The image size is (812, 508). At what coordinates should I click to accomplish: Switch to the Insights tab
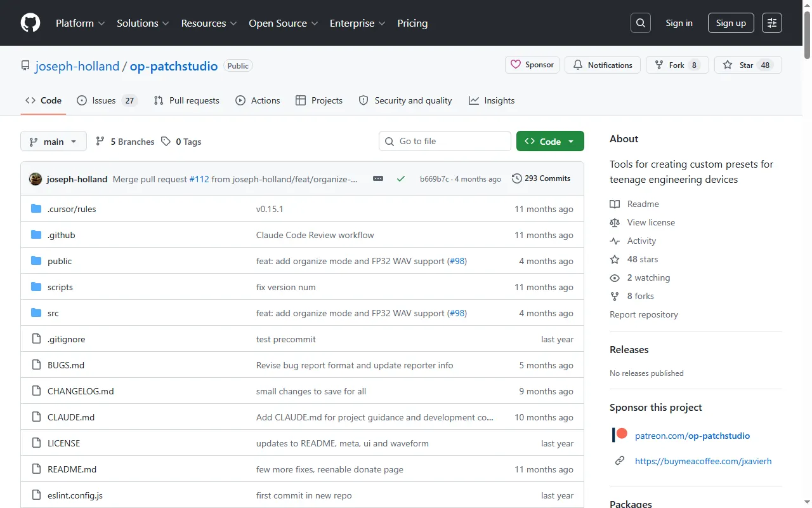(492, 100)
